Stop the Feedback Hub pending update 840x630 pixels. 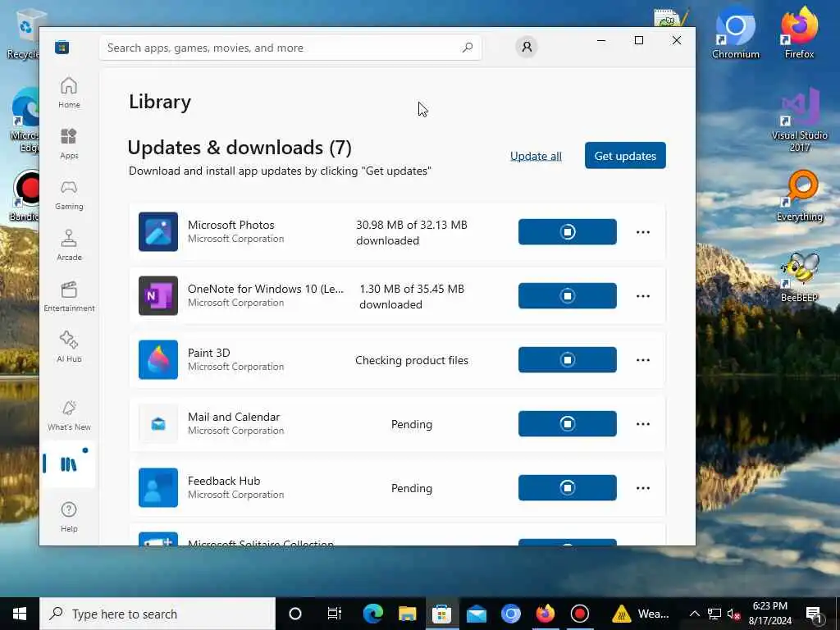point(568,488)
